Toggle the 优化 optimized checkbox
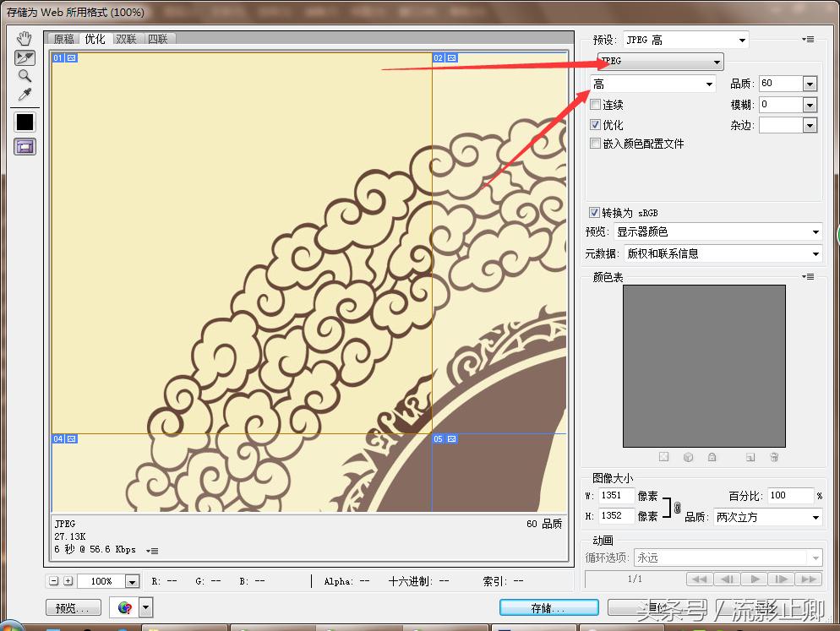840x631 pixels. tap(595, 124)
